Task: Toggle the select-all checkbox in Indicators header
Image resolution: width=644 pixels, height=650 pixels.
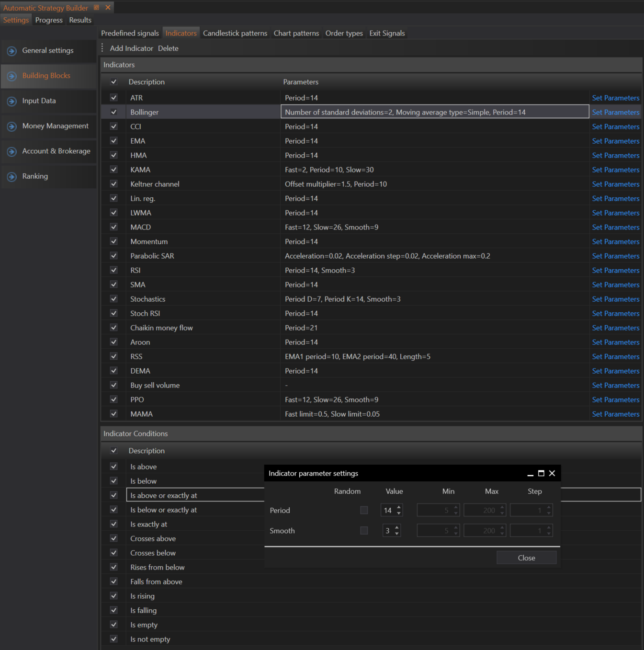Action: pos(114,82)
